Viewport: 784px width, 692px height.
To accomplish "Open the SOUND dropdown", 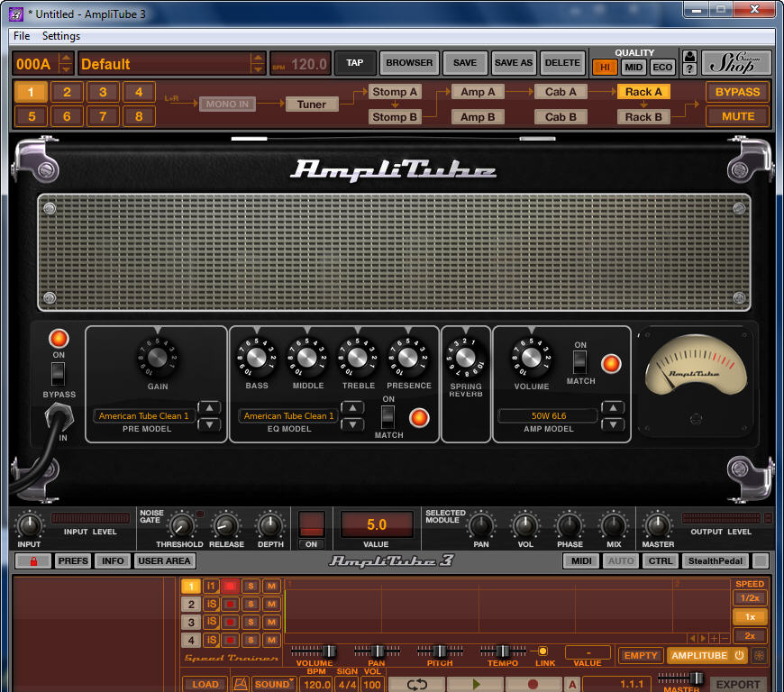I will (274, 684).
